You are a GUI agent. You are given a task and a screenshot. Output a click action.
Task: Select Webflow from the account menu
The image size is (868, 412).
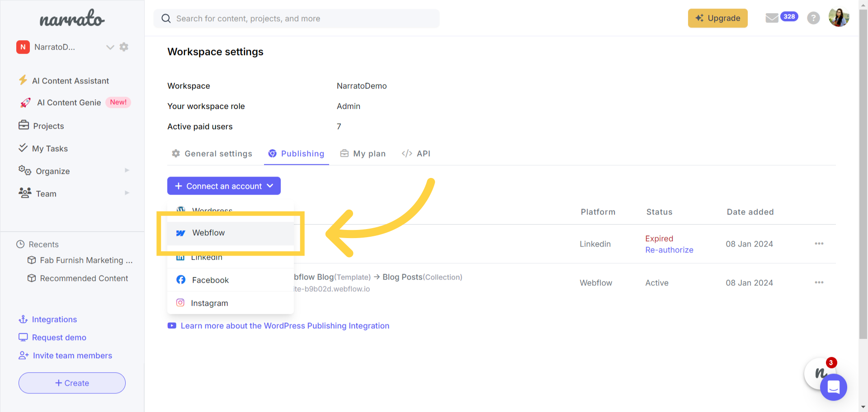[x=231, y=233]
